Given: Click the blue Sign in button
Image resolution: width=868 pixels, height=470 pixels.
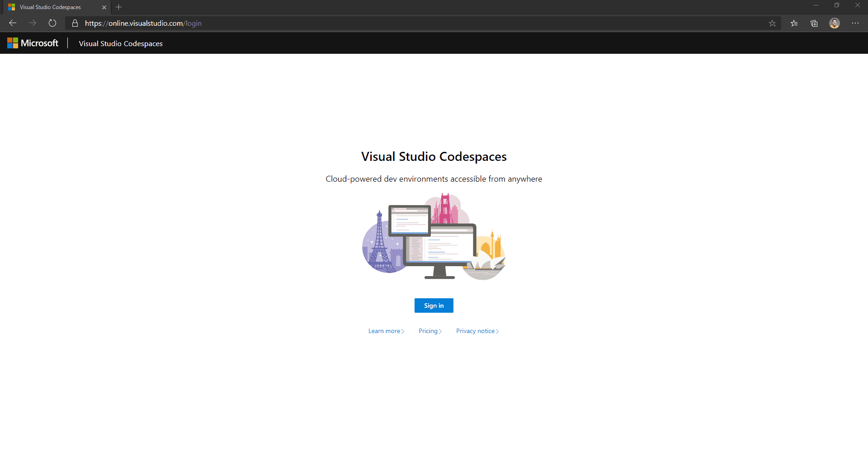Looking at the screenshot, I should point(434,305).
